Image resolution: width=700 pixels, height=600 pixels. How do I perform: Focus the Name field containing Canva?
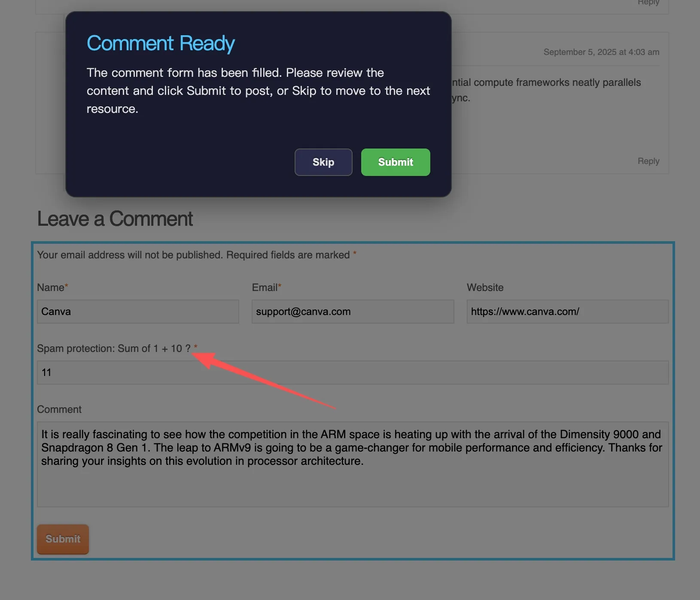point(138,312)
